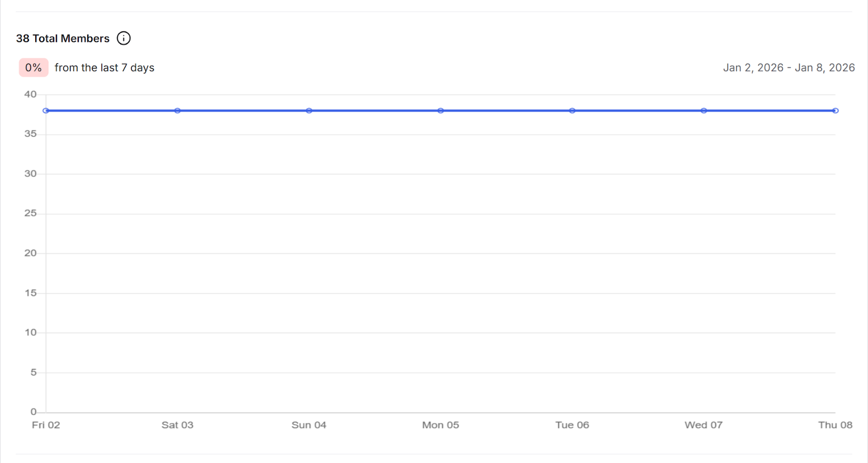
Task: Select the Sat 03 data point on line
Action: (x=177, y=111)
